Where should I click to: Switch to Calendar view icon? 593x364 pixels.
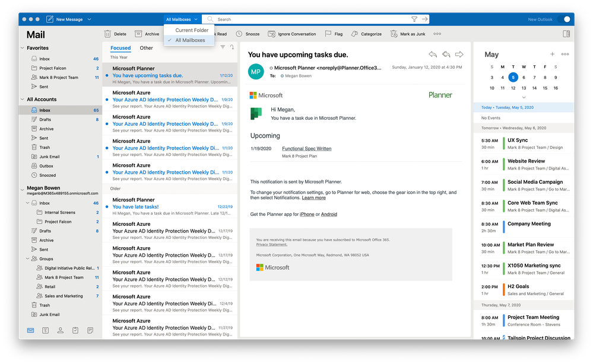click(x=45, y=330)
